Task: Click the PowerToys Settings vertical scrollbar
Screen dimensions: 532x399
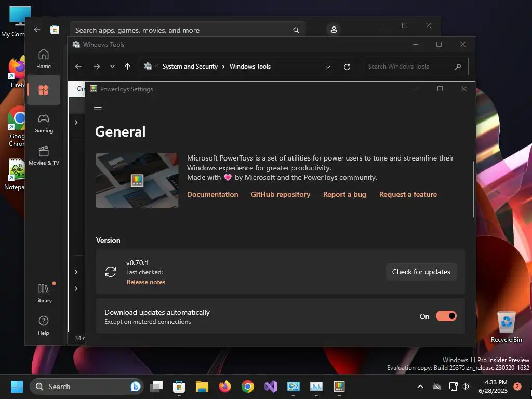Action: (473, 189)
